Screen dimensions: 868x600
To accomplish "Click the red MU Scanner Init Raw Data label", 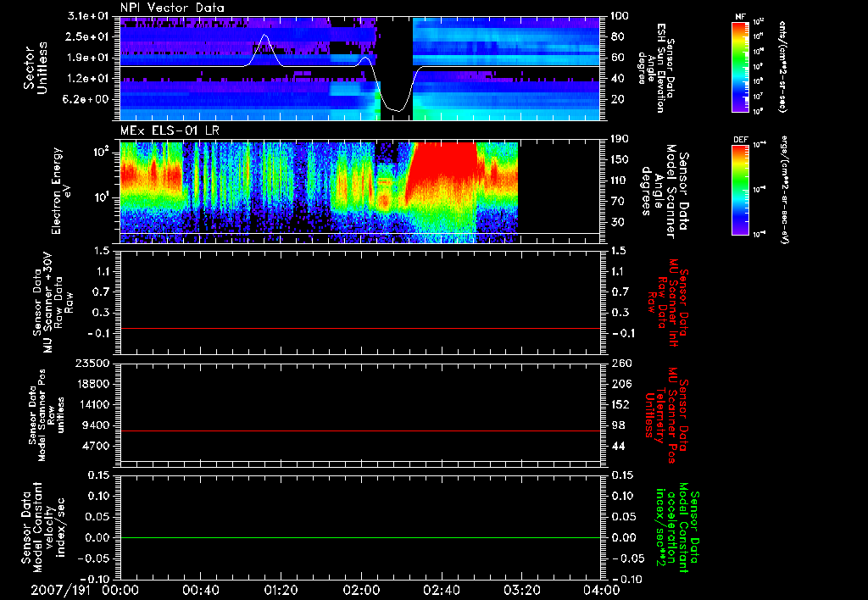I will pyautogui.click(x=668, y=303).
